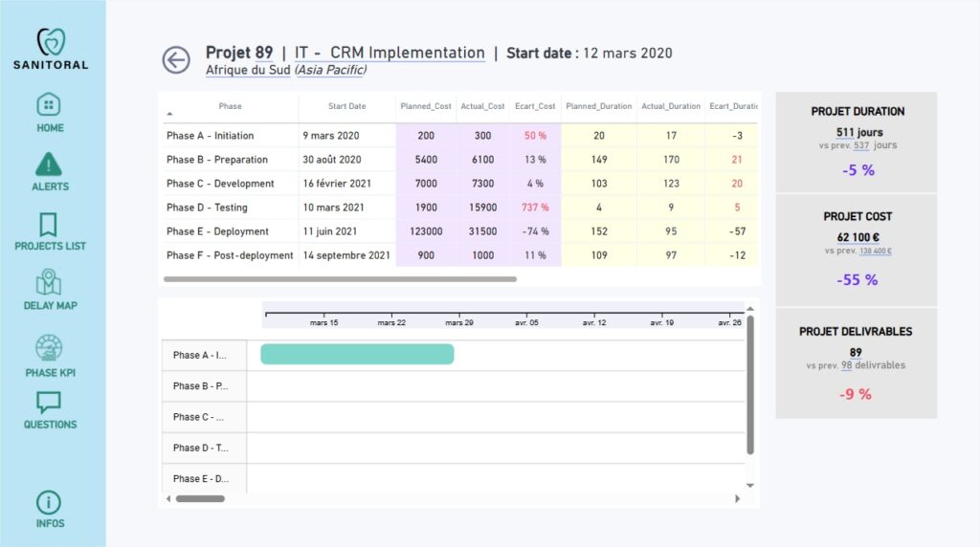Select the 'Phase C - Development' table row

click(x=459, y=184)
